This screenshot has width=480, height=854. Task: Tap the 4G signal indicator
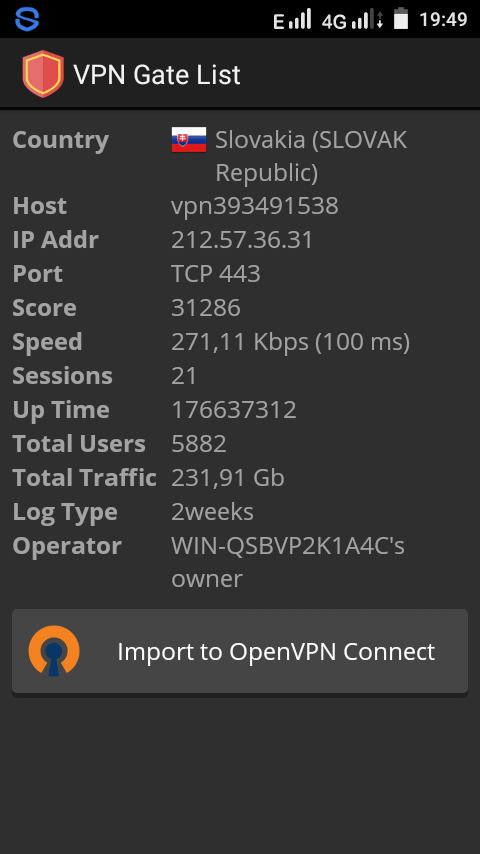coord(353,19)
